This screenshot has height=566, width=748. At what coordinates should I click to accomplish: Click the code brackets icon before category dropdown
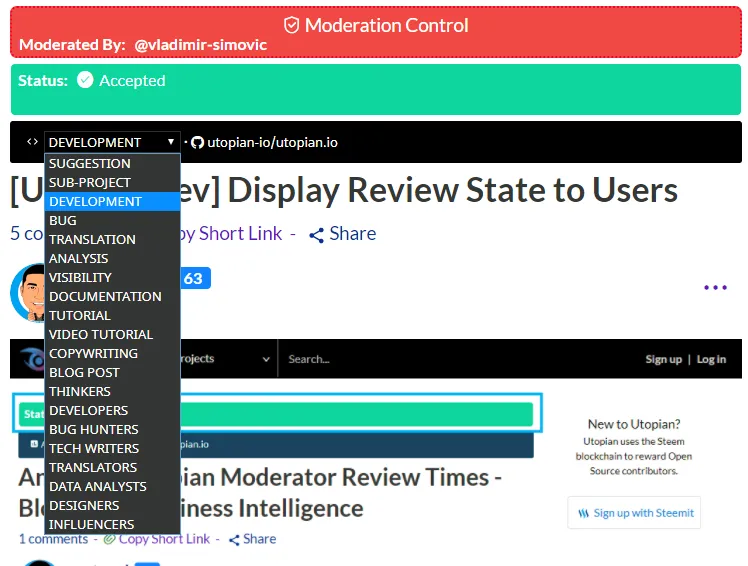coord(32,142)
